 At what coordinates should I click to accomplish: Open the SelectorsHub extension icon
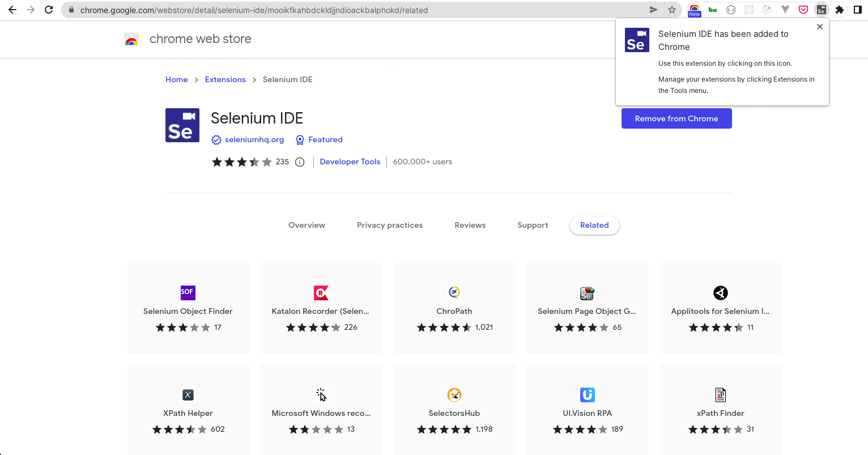click(x=454, y=395)
